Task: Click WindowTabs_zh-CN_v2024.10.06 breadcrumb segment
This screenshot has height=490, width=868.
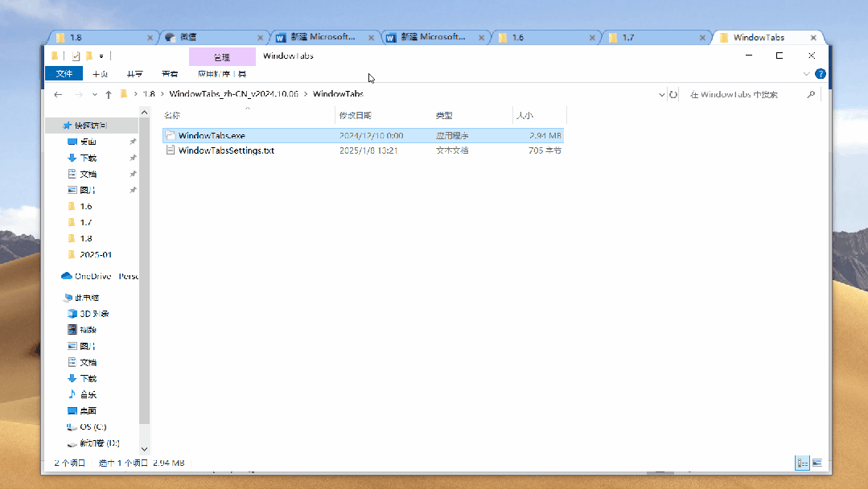Action: (233, 94)
